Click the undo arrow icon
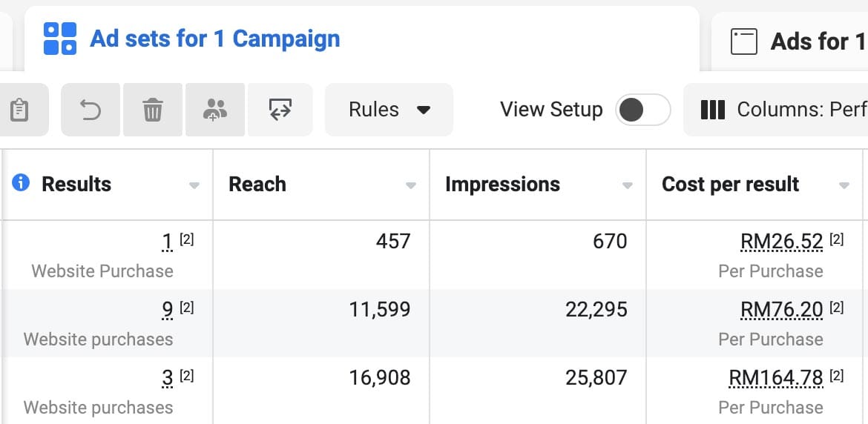The width and height of the screenshot is (868, 424). coord(91,110)
